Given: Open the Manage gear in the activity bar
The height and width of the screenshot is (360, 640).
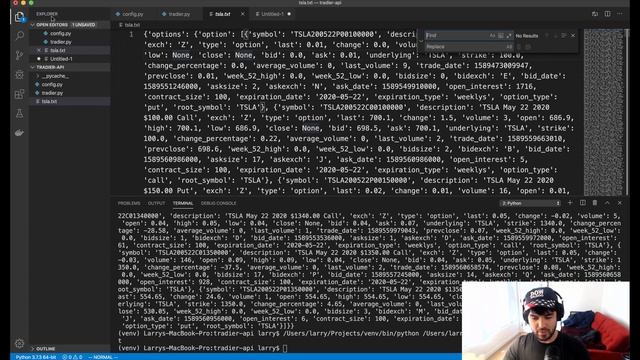Looking at the screenshot, I should pyautogui.click(x=19, y=343).
